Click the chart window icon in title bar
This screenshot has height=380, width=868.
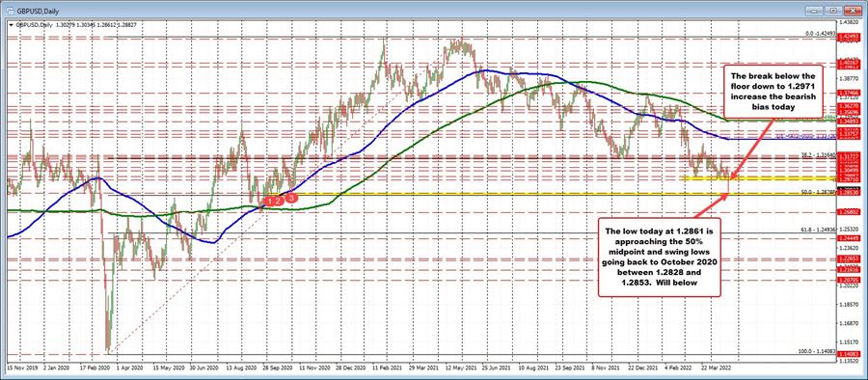pyautogui.click(x=10, y=10)
